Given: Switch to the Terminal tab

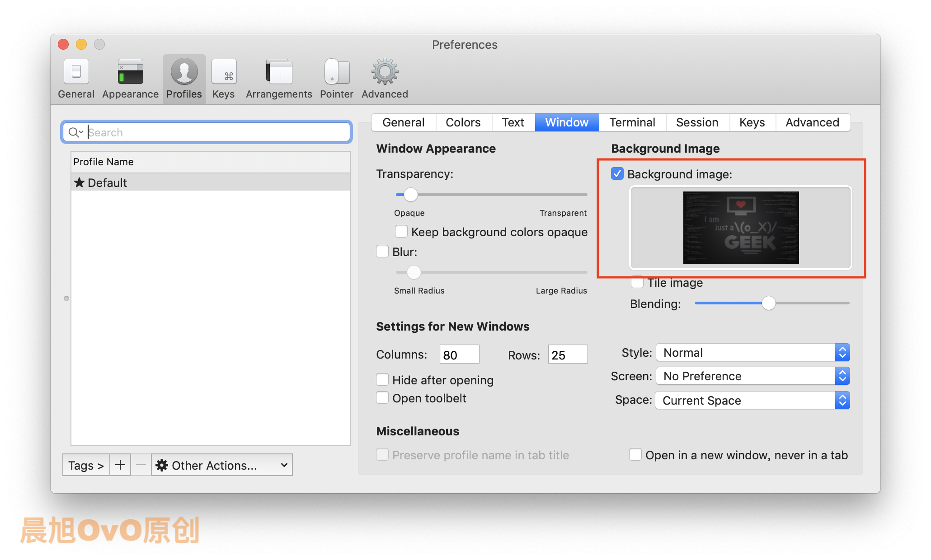Looking at the screenshot, I should [x=632, y=122].
